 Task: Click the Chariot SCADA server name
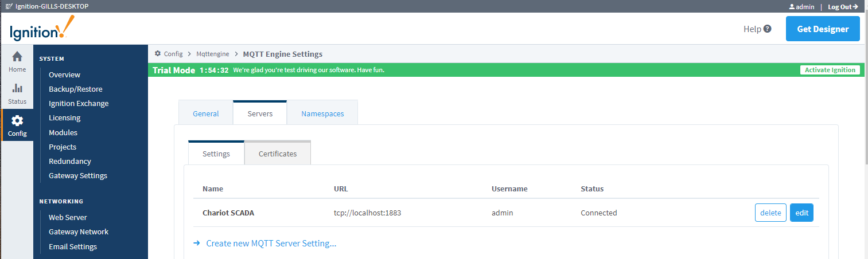[228, 213]
